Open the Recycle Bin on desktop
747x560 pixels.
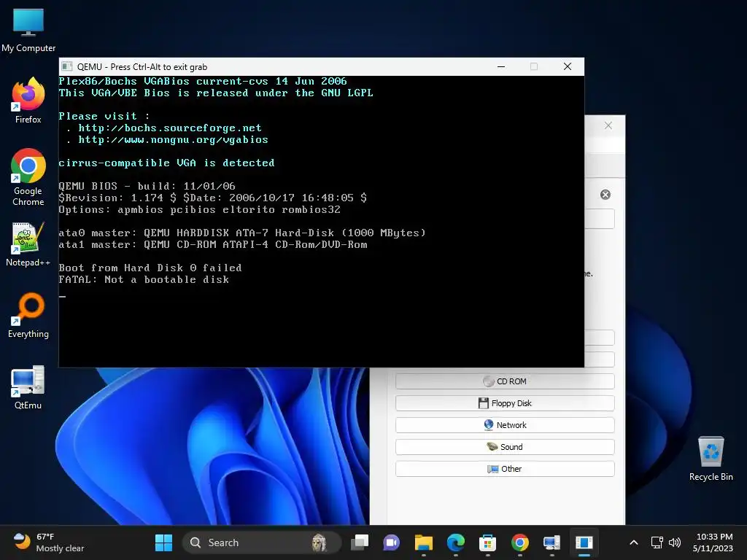(711, 459)
